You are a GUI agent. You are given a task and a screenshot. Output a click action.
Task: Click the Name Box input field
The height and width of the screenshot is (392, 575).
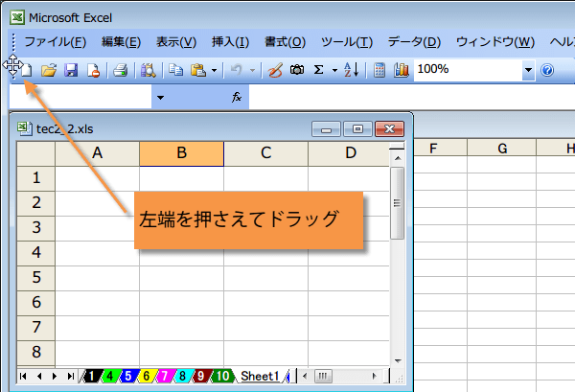click(x=80, y=97)
